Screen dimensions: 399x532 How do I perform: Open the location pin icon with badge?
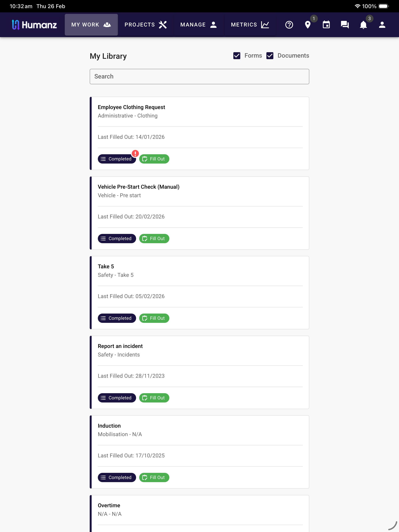[308, 25]
